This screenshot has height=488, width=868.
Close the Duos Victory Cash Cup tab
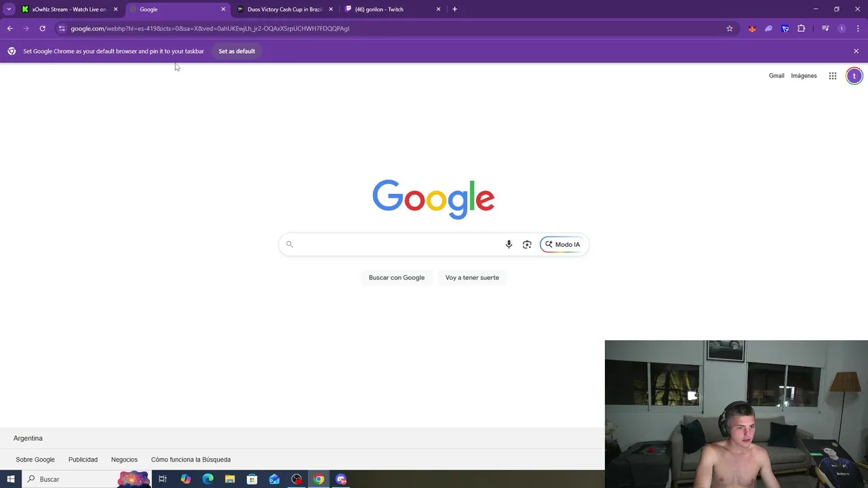[331, 9]
